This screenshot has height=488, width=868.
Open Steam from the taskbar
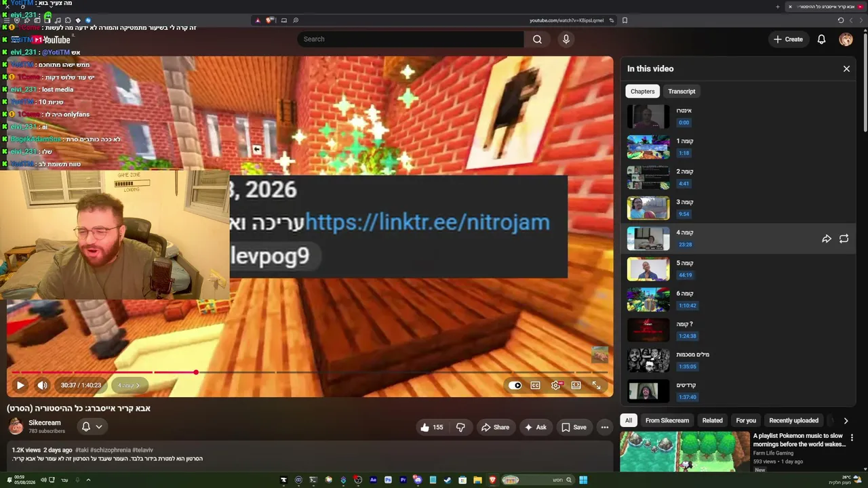click(448, 480)
